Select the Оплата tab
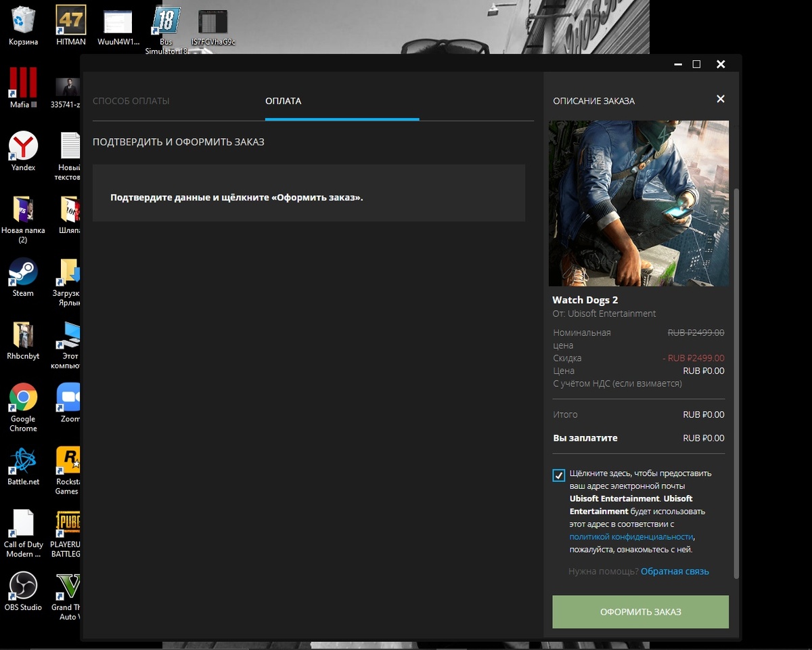Screen dimensions: 812x650 [284, 101]
